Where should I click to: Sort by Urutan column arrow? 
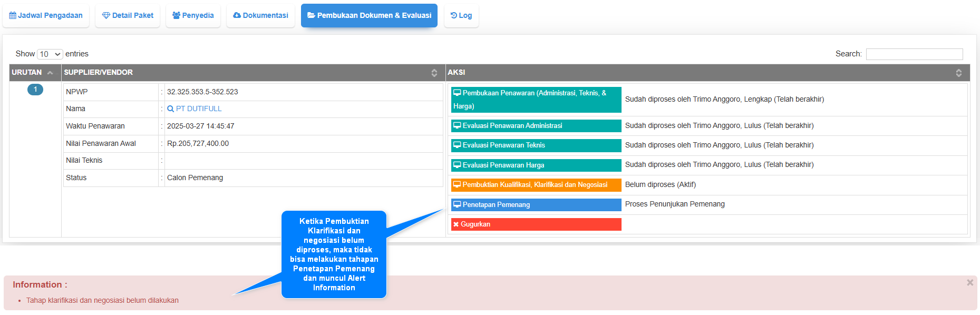50,73
